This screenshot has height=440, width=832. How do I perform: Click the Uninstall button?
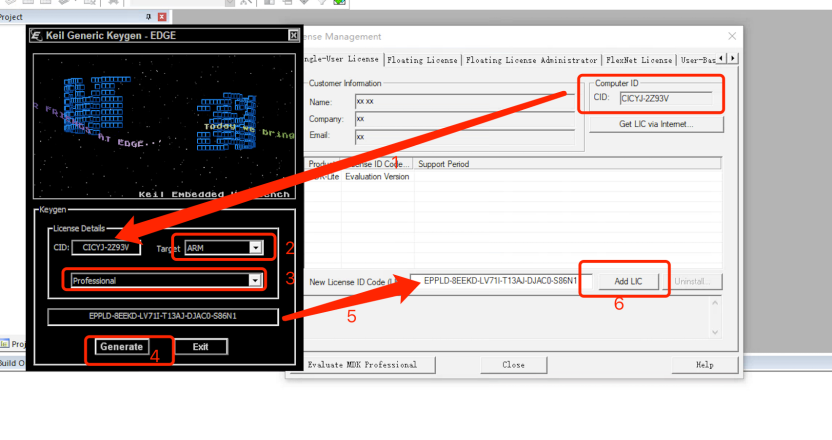pyautogui.click(x=692, y=281)
